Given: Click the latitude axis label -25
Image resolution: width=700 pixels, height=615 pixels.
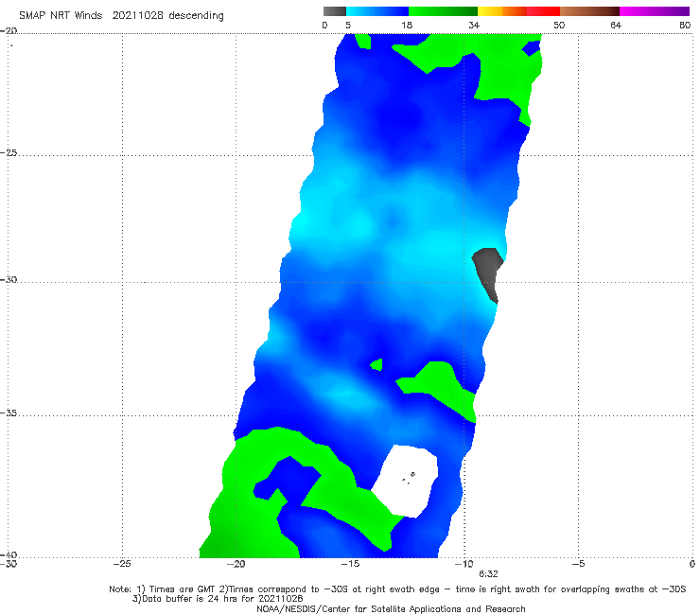Looking at the screenshot, I should 9,152.
